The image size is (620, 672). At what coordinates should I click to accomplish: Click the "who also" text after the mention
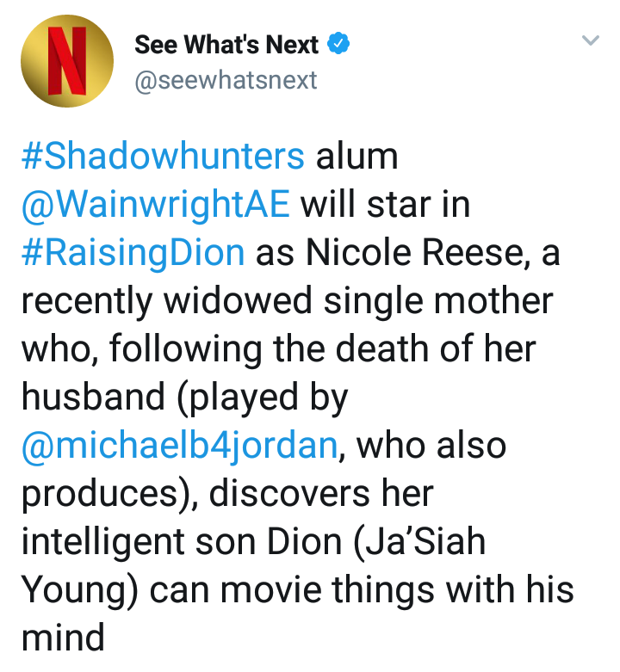[431, 446]
